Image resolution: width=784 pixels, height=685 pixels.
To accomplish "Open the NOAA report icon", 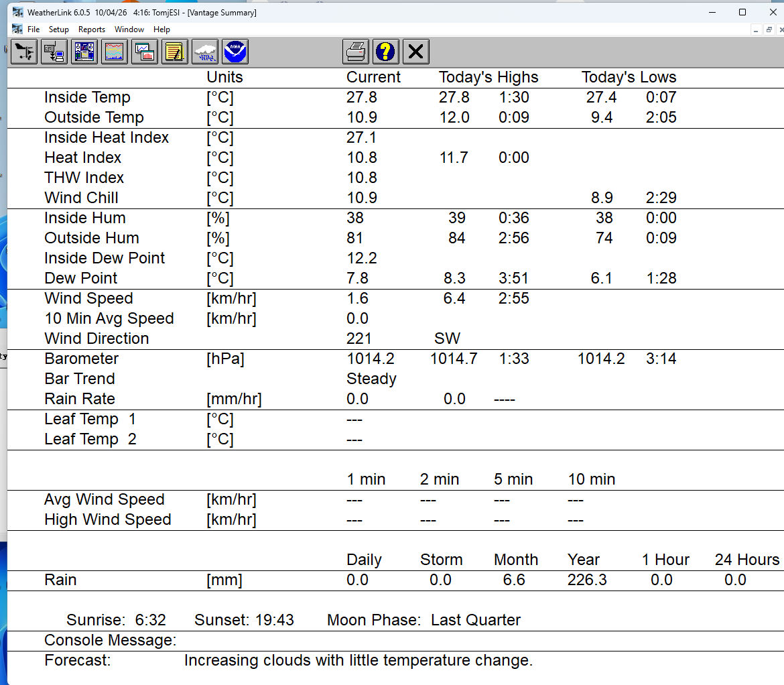I will tap(235, 52).
